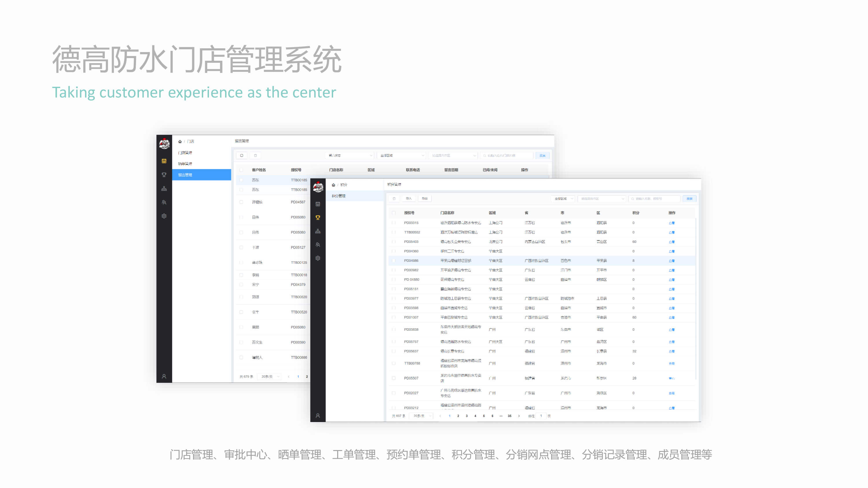The width and height of the screenshot is (868, 488).
Task: Open the province/city dropdown in the 留言管理 toolbar
Action: 453,156
